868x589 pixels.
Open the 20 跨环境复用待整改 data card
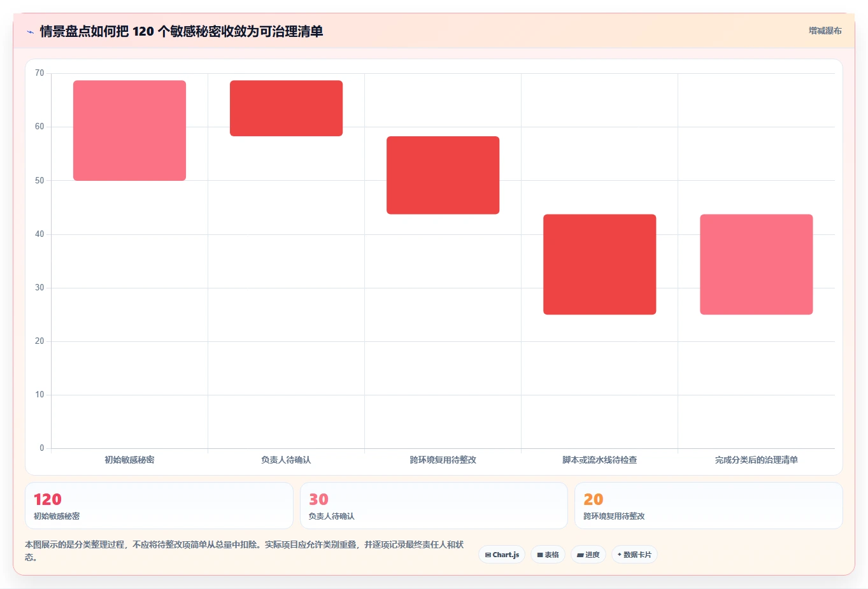pos(708,506)
